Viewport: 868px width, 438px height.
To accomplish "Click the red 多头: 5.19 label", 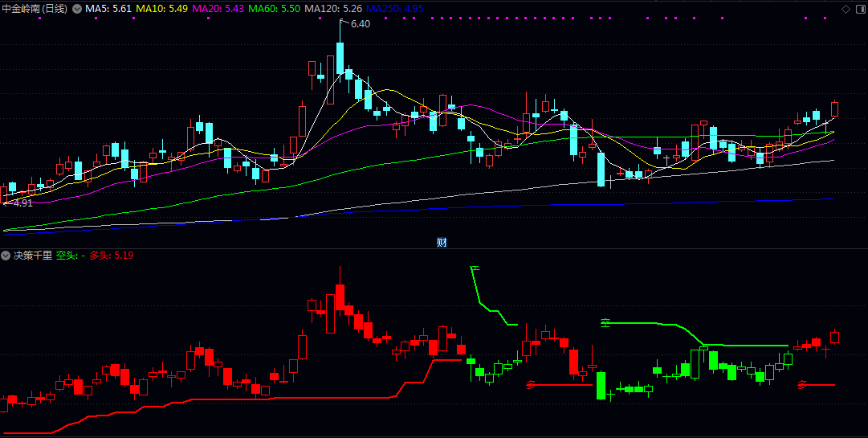I will tap(112, 256).
